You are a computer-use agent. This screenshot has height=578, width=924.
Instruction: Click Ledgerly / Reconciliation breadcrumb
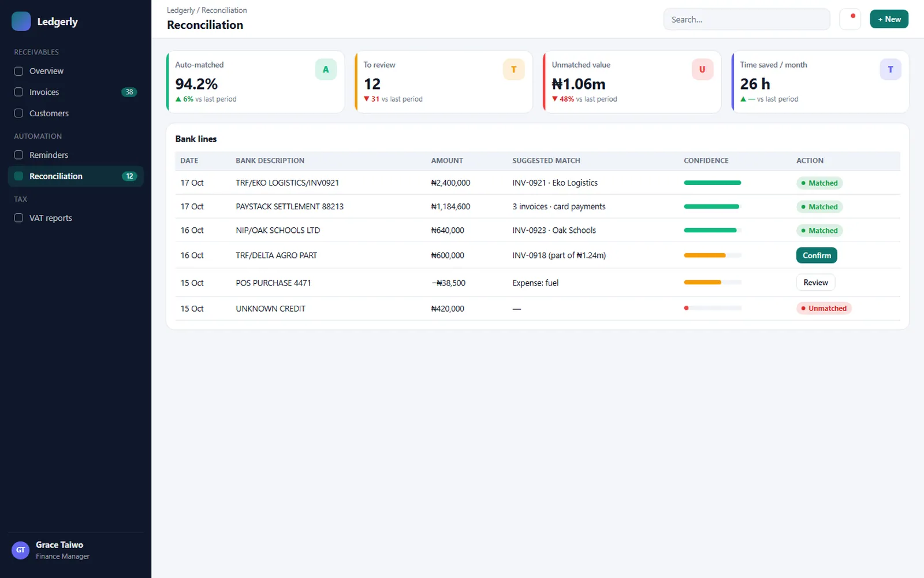coord(207,10)
